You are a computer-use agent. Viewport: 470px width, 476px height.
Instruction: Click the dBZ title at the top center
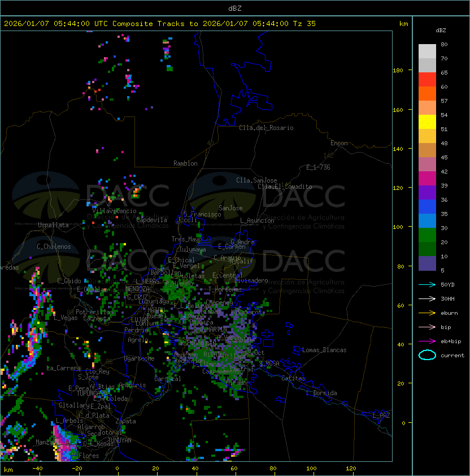coord(235,8)
